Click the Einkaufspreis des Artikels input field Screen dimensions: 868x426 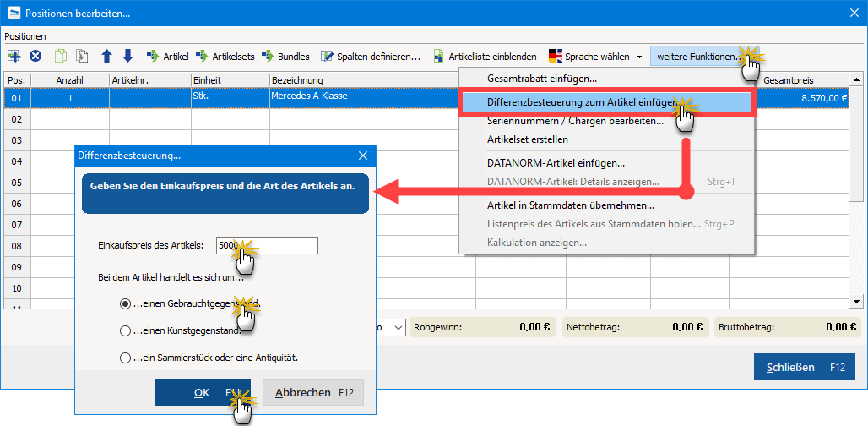(267, 245)
